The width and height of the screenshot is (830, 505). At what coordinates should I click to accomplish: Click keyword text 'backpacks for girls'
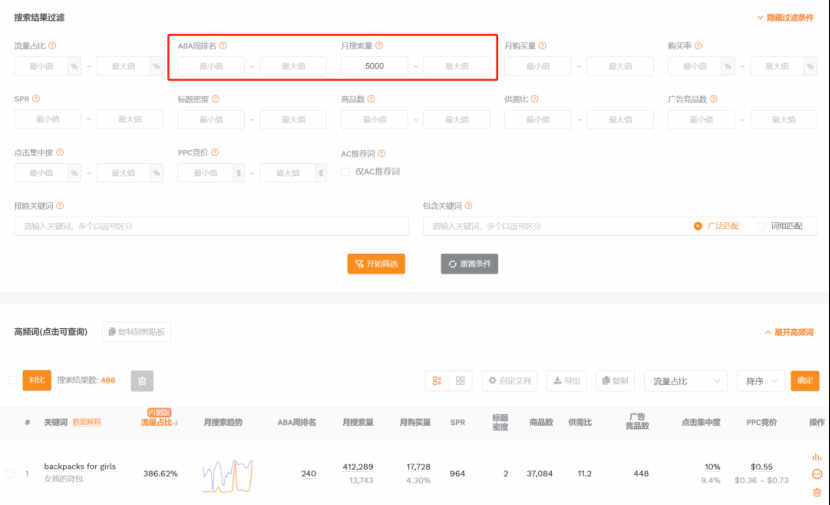[x=80, y=466]
